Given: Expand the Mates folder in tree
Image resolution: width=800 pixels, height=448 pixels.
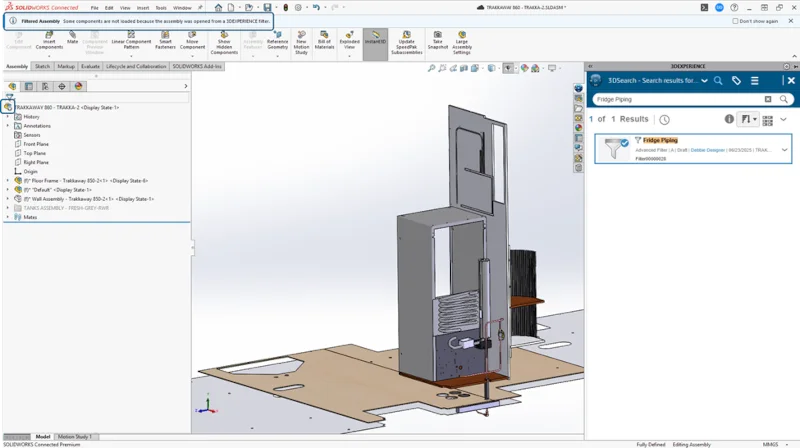Looking at the screenshot, I should coord(8,216).
